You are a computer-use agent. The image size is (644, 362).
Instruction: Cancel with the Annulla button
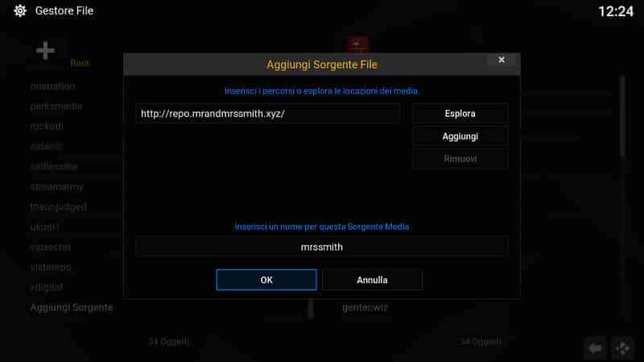372,280
